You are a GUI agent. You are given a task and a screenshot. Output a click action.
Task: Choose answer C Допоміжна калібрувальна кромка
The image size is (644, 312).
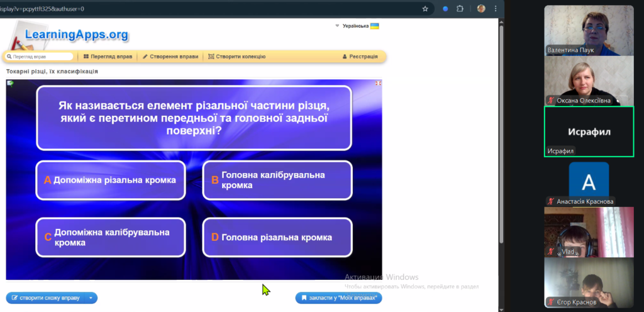111,237
